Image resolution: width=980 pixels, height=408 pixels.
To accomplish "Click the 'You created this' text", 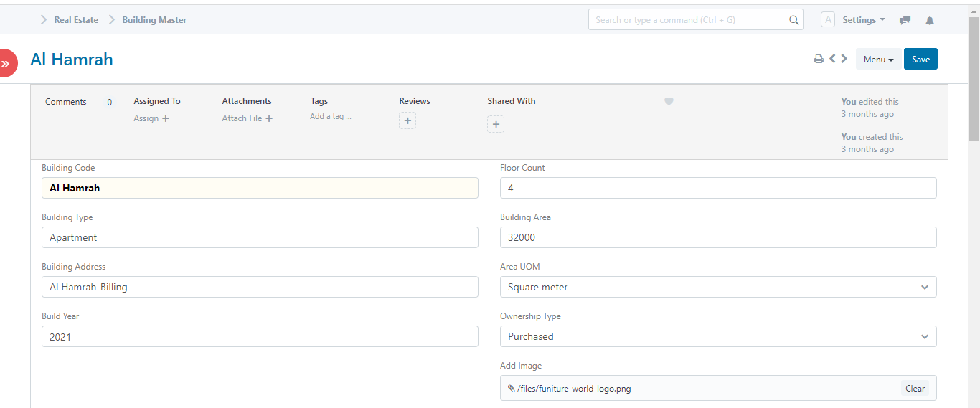I will click(872, 137).
